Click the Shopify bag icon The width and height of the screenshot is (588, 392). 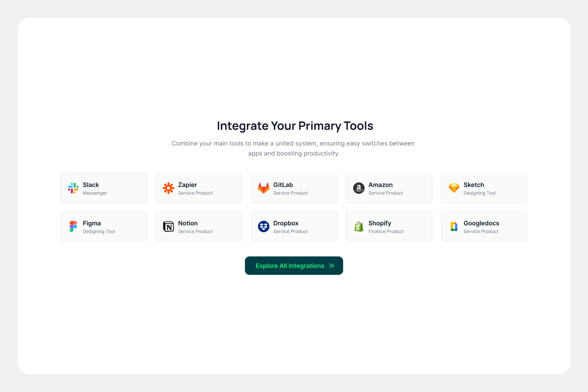coord(359,226)
